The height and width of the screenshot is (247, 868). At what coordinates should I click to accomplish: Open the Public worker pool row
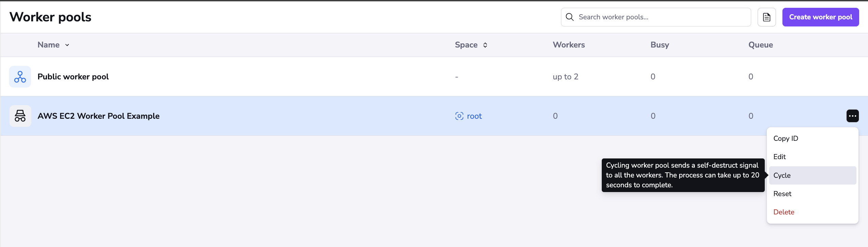tap(73, 77)
